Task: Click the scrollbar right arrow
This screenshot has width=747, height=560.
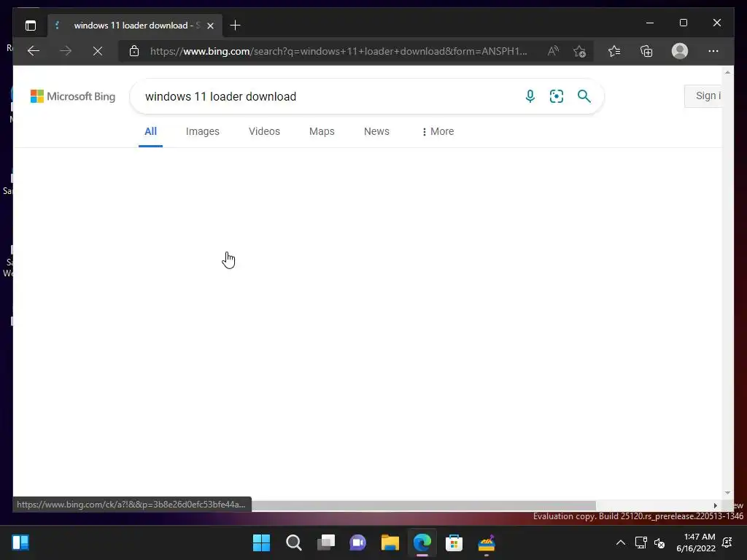Action: tap(715, 506)
